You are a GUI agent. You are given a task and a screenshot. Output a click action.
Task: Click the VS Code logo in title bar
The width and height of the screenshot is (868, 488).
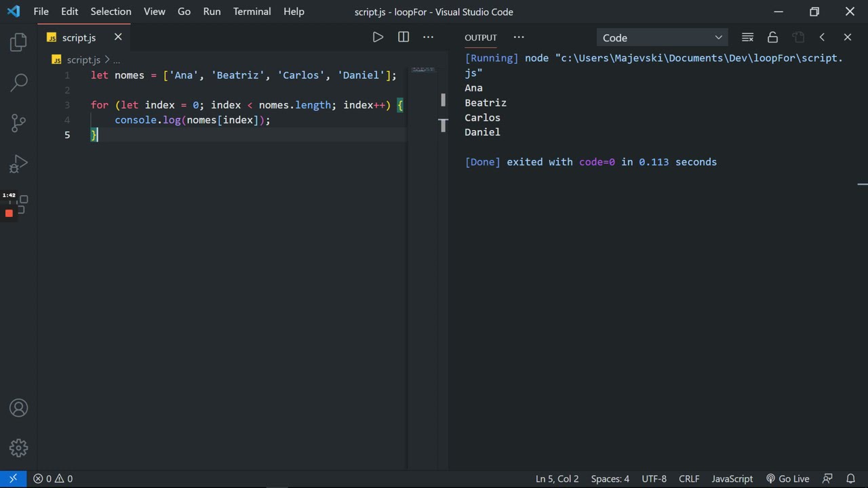(14, 12)
